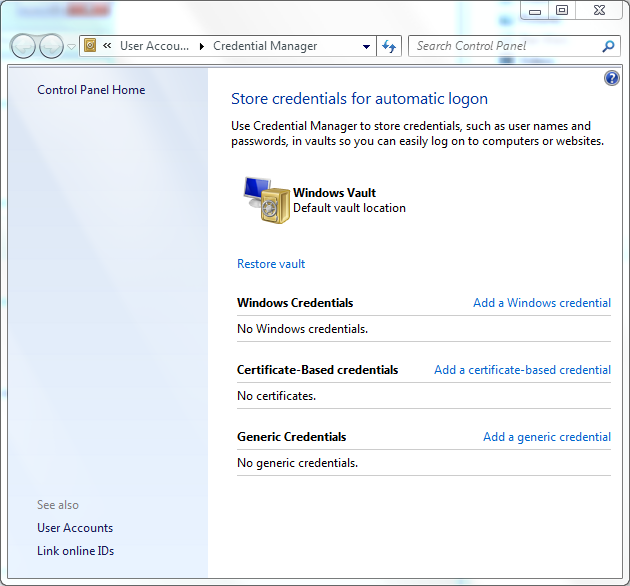Go to Control Panel Home
Viewport: 630px width, 586px height.
click(x=91, y=90)
